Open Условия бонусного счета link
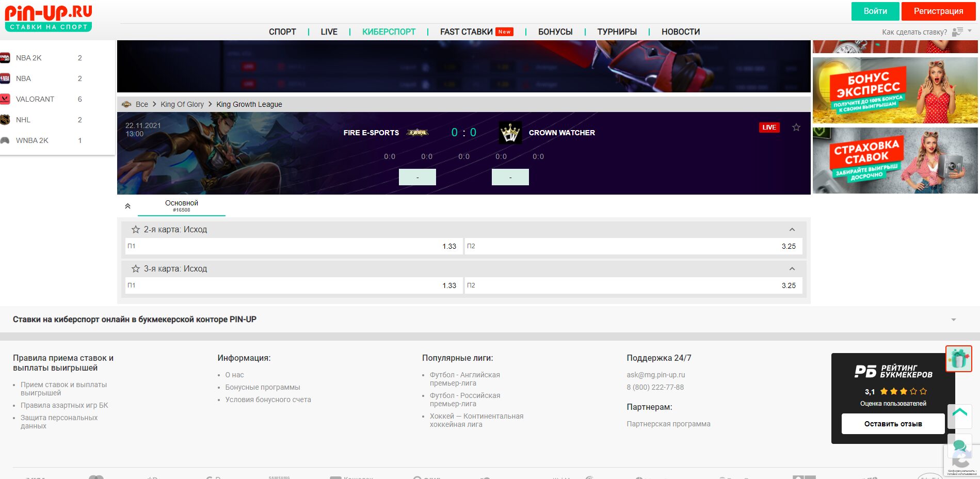The image size is (980, 479). click(x=268, y=400)
